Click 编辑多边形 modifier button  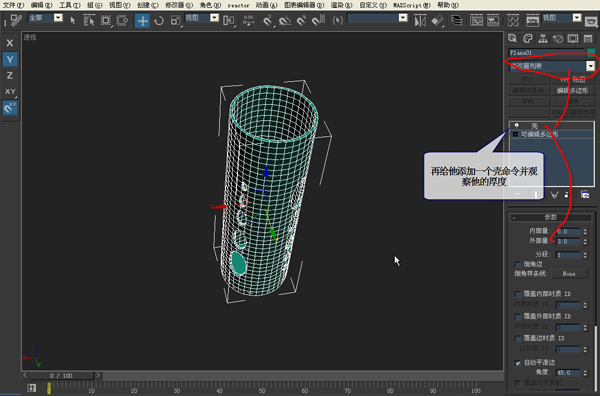[572, 91]
